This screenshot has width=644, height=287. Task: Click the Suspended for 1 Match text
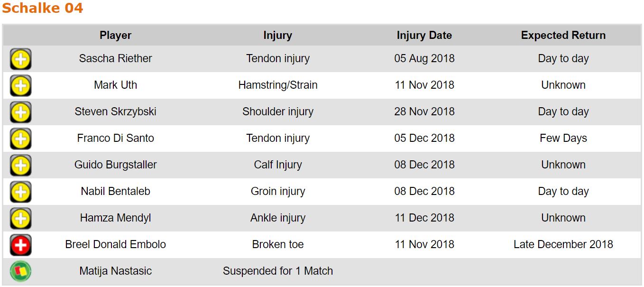[277, 271]
